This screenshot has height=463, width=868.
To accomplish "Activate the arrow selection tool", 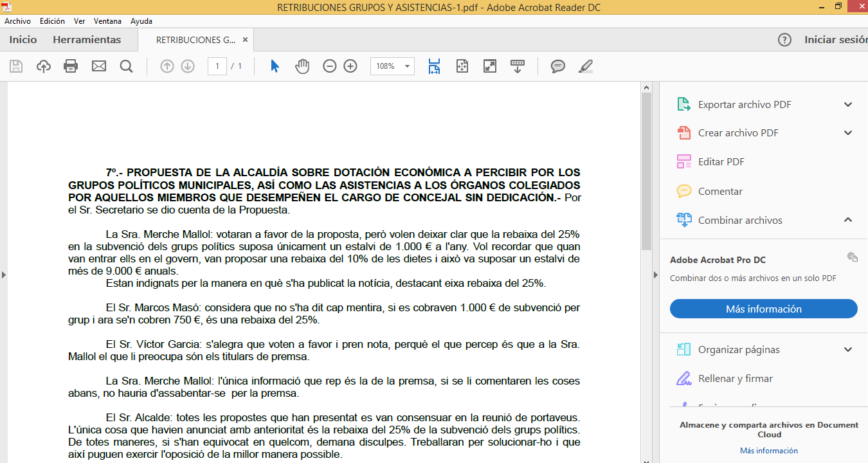I will pyautogui.click(x=275, y=66).
